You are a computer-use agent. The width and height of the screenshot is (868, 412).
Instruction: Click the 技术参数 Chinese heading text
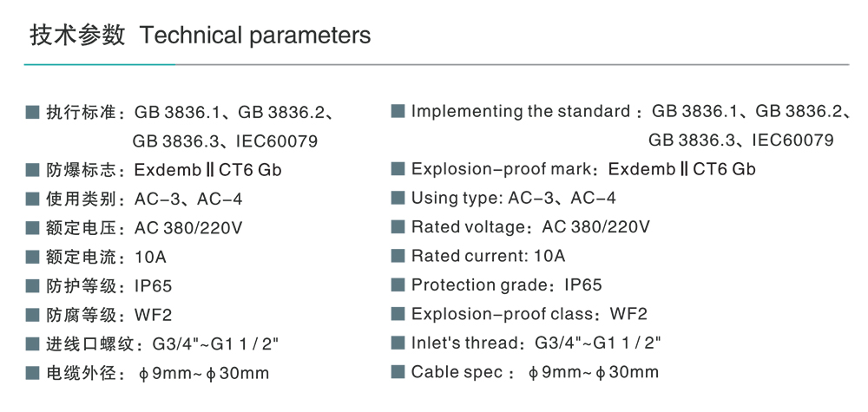(77, 36)
